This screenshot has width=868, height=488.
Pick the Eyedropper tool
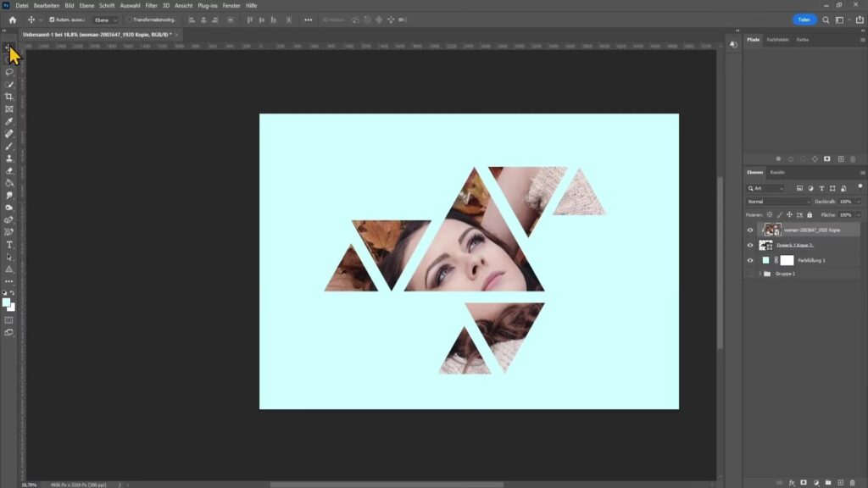[9, 121]
